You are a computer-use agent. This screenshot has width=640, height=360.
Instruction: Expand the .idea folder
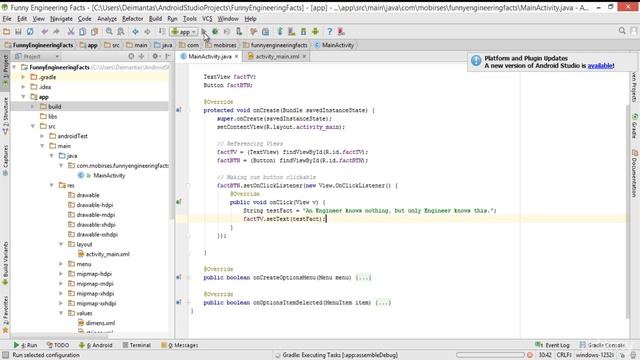tap(23, 87)
